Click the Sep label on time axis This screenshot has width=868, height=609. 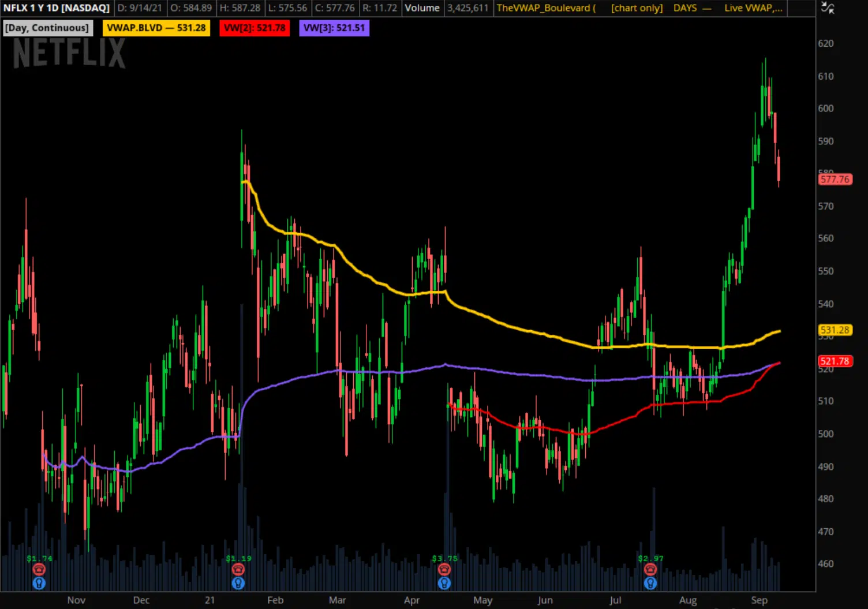tap(759, 600)
